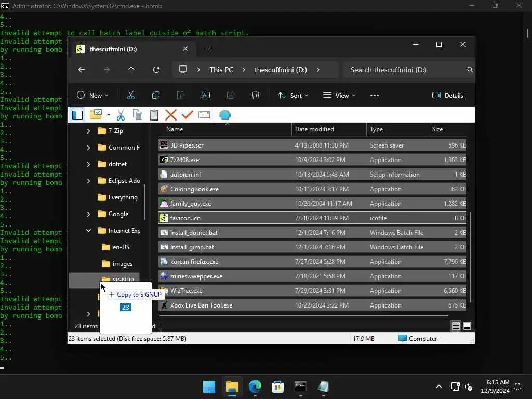532x399 pixels.
Task: Expand the chevron after thescuffmini (D:) breadcrumb
Action: click(318, 70)
